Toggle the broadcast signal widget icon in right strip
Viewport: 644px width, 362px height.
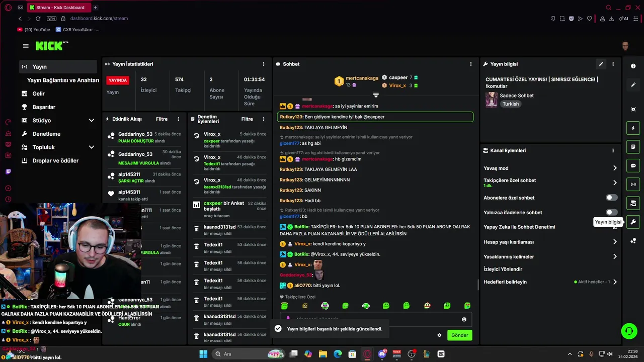(633, 185)
